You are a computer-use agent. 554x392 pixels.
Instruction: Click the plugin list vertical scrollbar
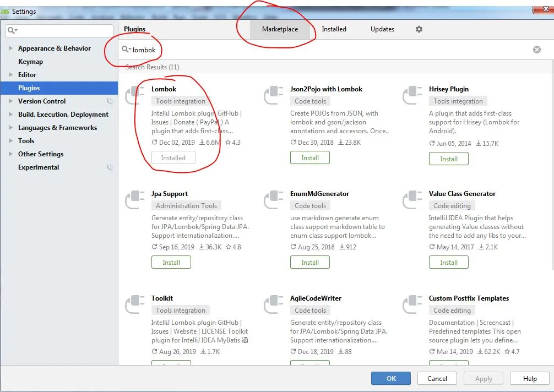coord(552,164)
